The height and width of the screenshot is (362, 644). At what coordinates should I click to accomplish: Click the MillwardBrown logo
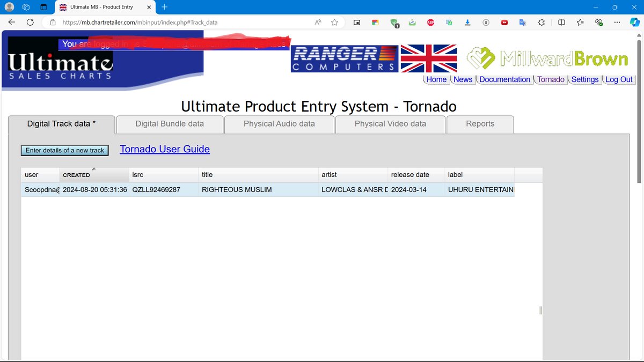(547, 58)
